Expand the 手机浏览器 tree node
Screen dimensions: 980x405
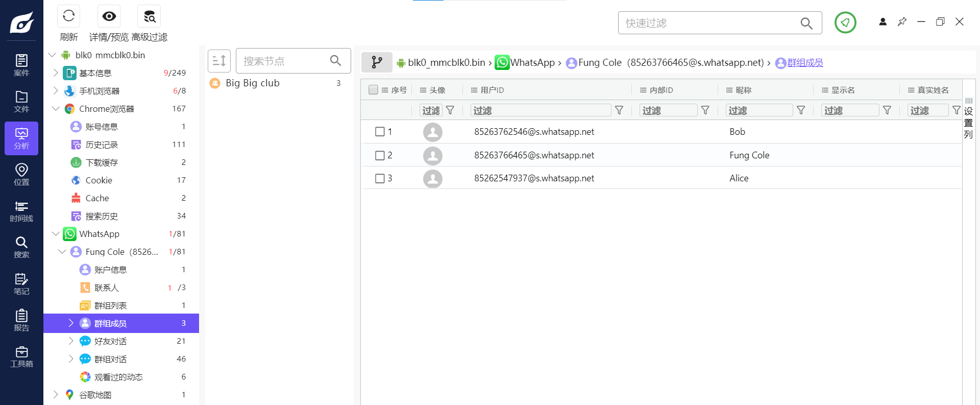[x=56, y=90]
